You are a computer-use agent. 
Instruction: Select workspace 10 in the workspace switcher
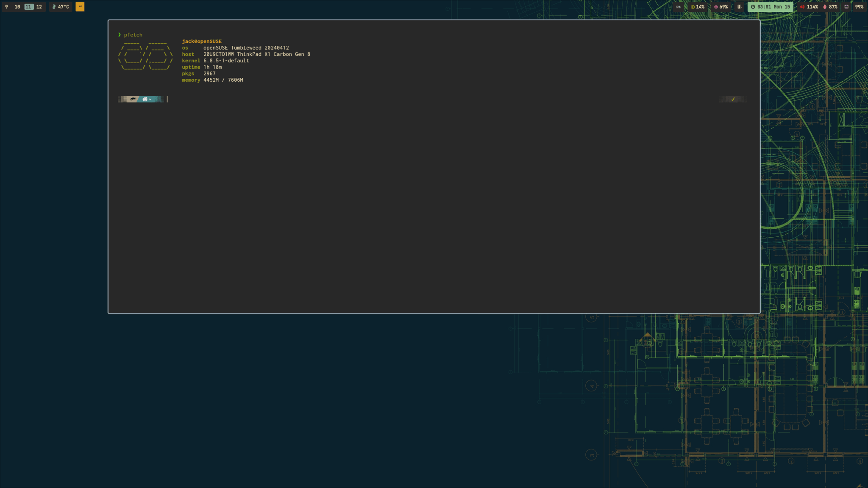pos(17,7)
